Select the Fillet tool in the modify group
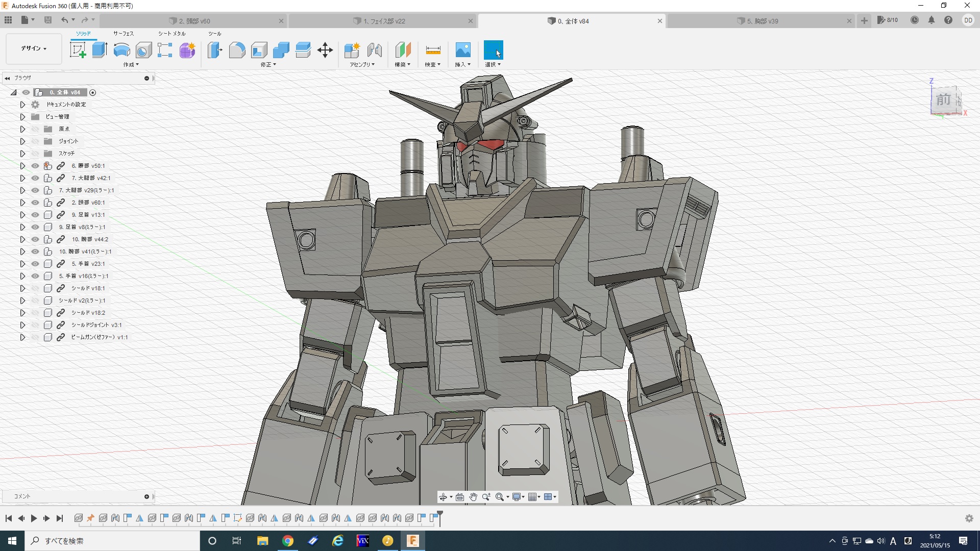 point(237,50)
